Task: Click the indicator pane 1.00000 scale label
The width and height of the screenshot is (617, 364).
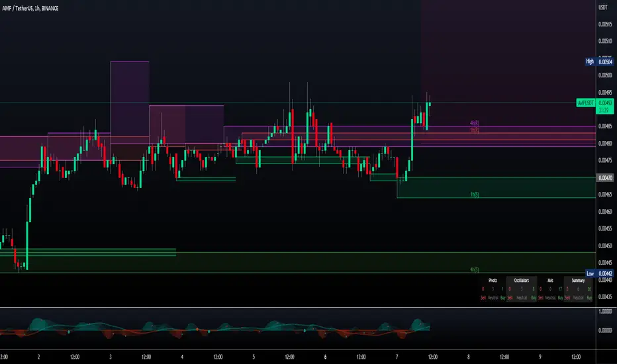Action: coord(605,312)
